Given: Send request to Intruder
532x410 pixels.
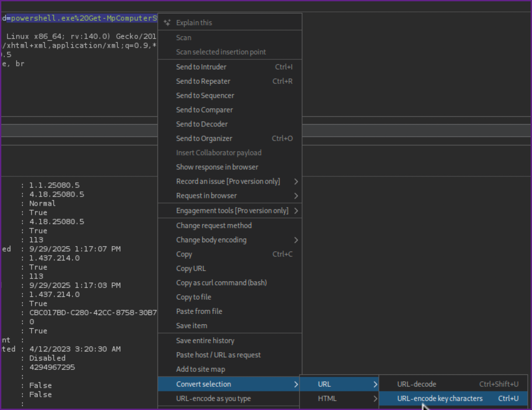Looking at the screenshot, I should (201, 67).
